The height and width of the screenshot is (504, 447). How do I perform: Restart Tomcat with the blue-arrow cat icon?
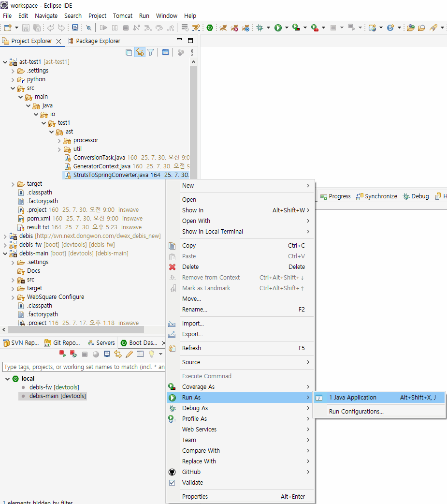tap(245, 28)
